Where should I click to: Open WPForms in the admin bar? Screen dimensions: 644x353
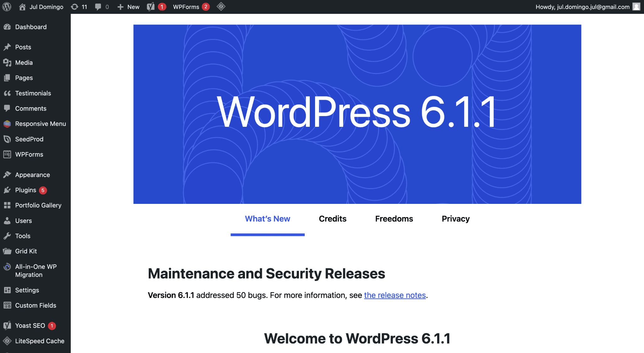coord(186,7)
